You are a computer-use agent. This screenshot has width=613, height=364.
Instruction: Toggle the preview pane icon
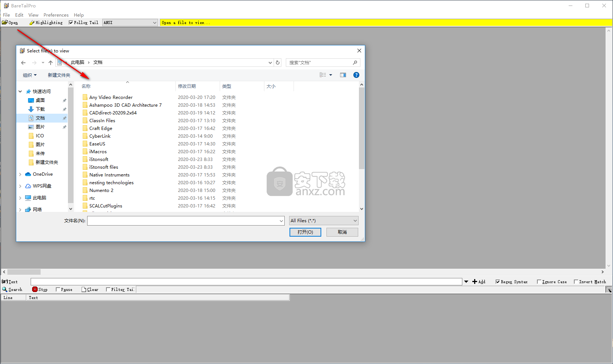343,75
